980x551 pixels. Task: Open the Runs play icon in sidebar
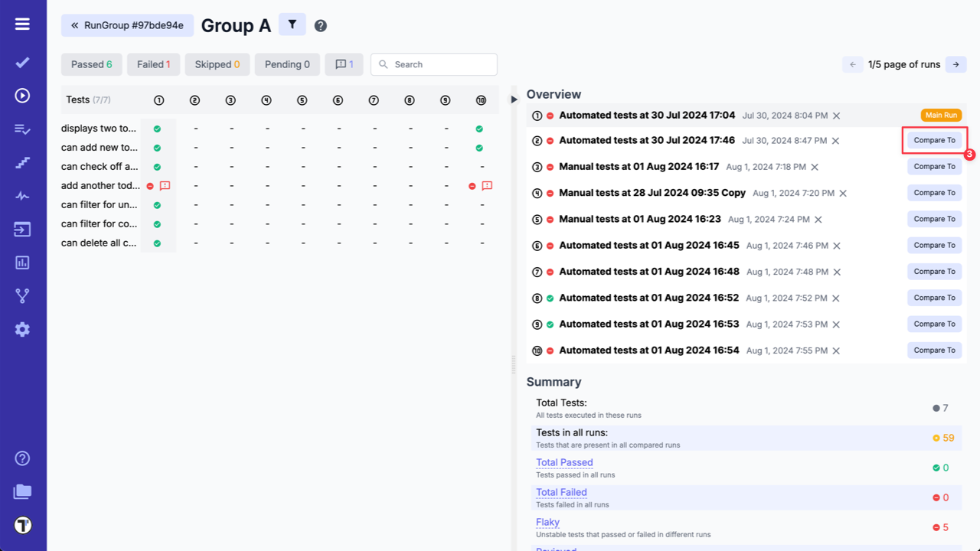pos(22,96)
